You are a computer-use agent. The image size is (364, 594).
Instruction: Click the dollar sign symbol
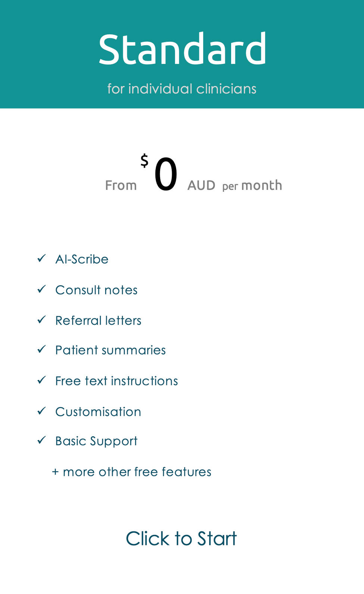[144, 161]
